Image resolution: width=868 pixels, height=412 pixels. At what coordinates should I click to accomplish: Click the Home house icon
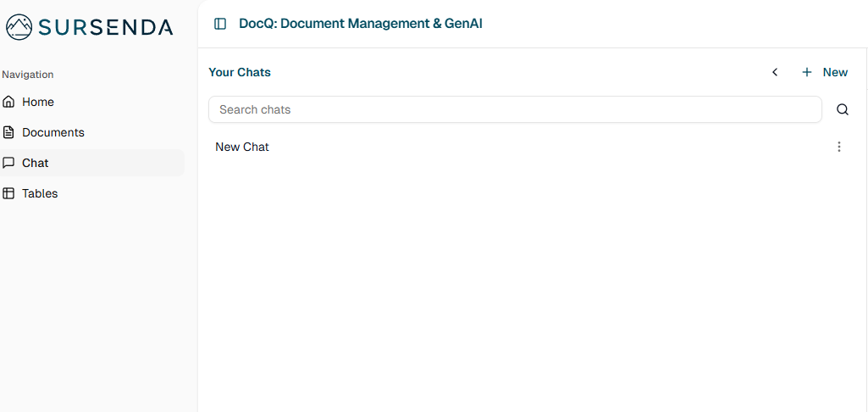[x=8, y=102]
